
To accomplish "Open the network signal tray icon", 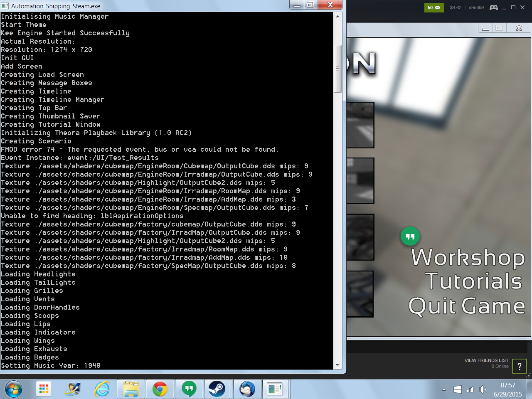I will tap(470, 389).
